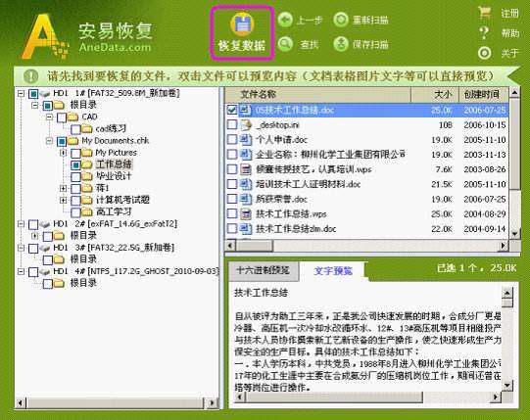Sort by the 大小 column header

pos(435,94)
